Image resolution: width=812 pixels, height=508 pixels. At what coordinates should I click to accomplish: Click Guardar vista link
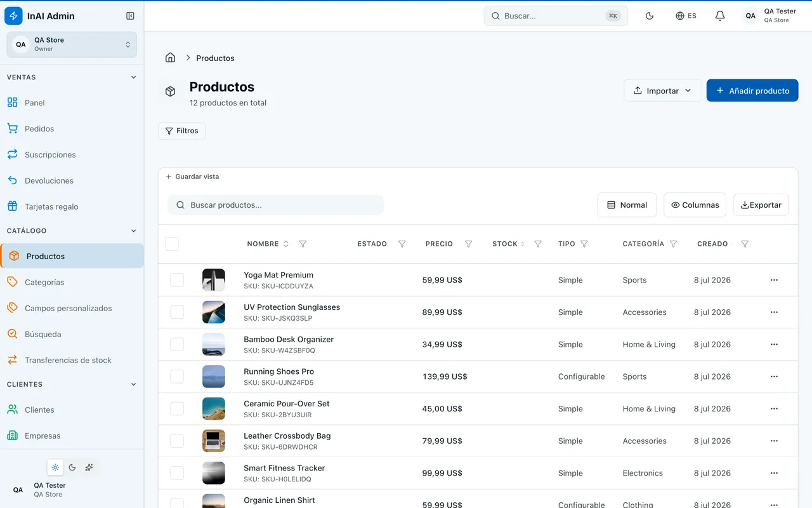(x=192, y=177)
